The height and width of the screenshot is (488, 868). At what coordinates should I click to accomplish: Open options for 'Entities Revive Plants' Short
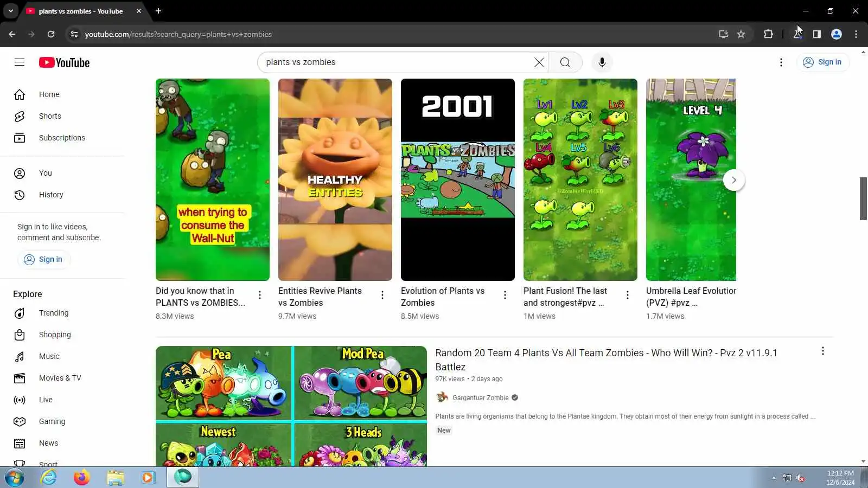(382, 295)
